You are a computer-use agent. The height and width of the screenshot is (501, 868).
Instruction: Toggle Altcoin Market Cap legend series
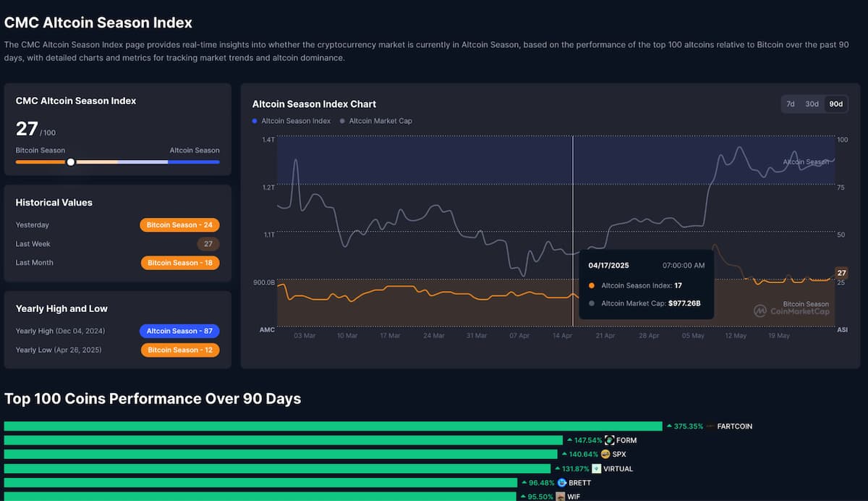(x=376, y=121)
